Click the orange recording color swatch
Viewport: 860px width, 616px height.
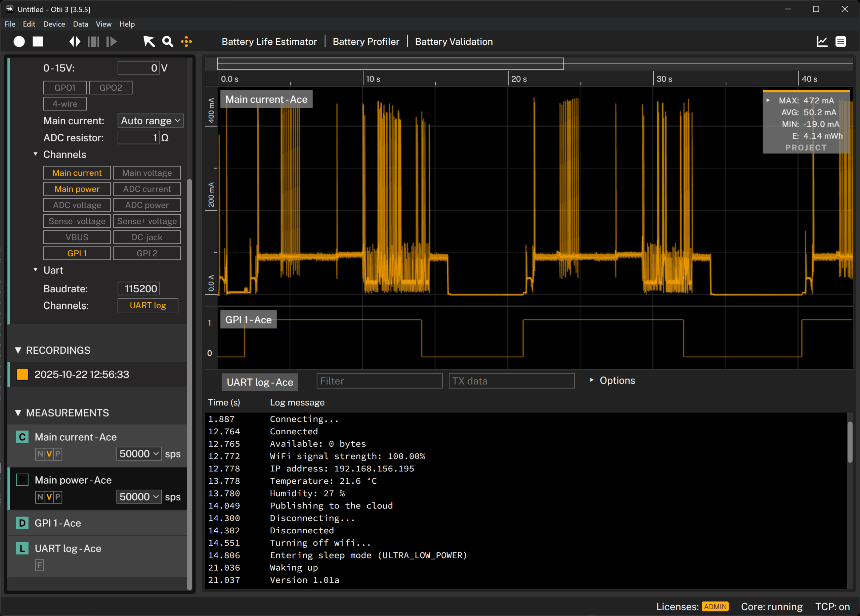(23, 374)
